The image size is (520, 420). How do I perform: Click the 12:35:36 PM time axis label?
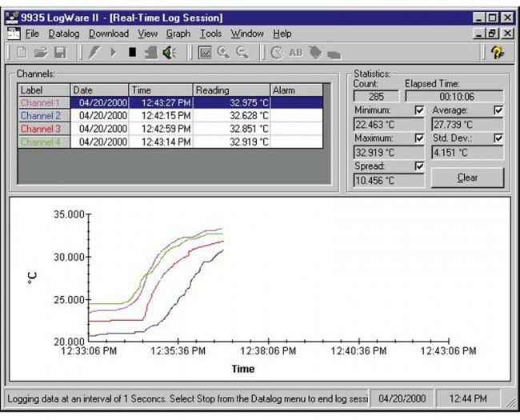point(178,351)
